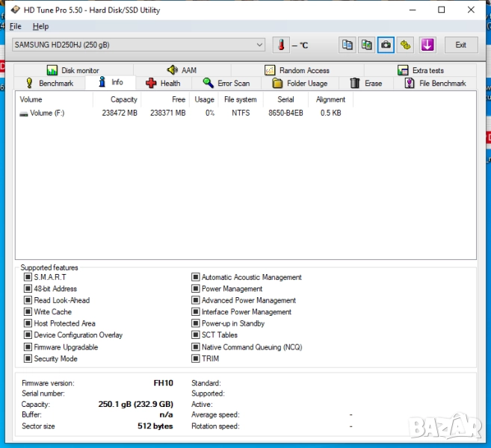The image size is (491, 448).
Task: Click the copy screenshot to clipboard icon
Action: [x=366, y=45]
